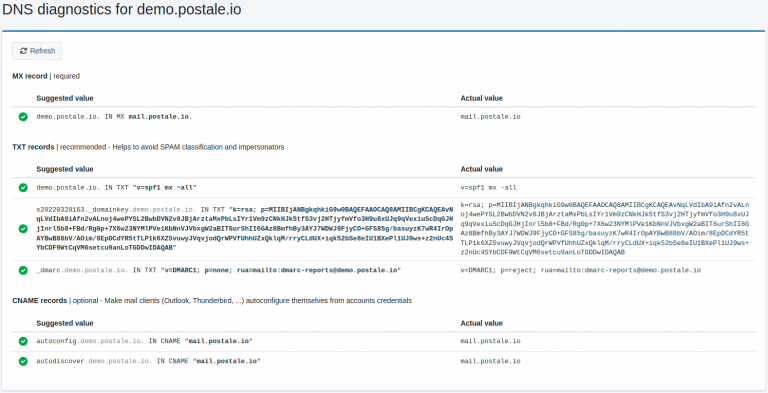Screen dimensions: 768x393
Task: Select actual value v=spf1 mx -all
Action: tap(488, 188)
